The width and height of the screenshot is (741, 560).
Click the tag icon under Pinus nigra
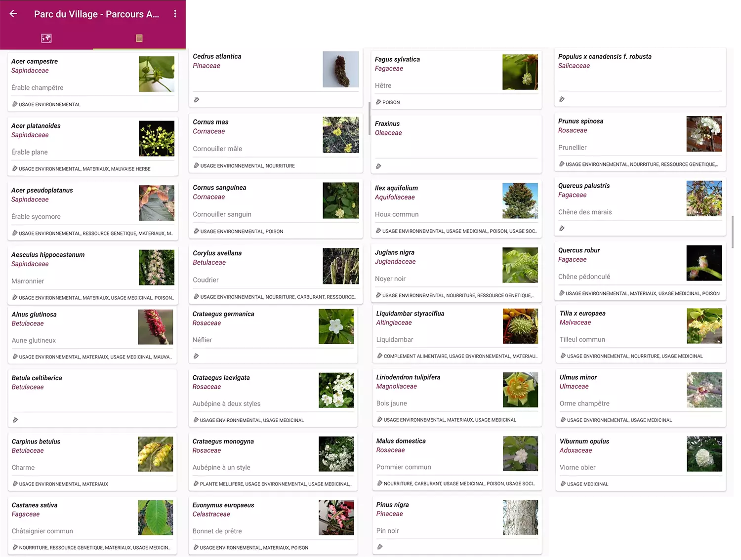[x=380, y=547]
